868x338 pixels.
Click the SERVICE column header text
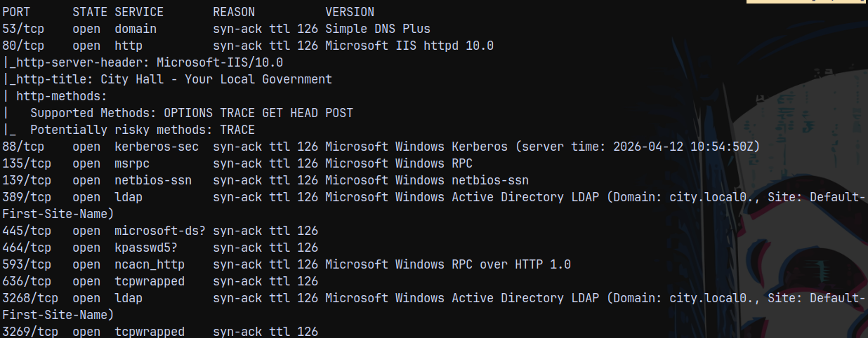coord(139,12)
